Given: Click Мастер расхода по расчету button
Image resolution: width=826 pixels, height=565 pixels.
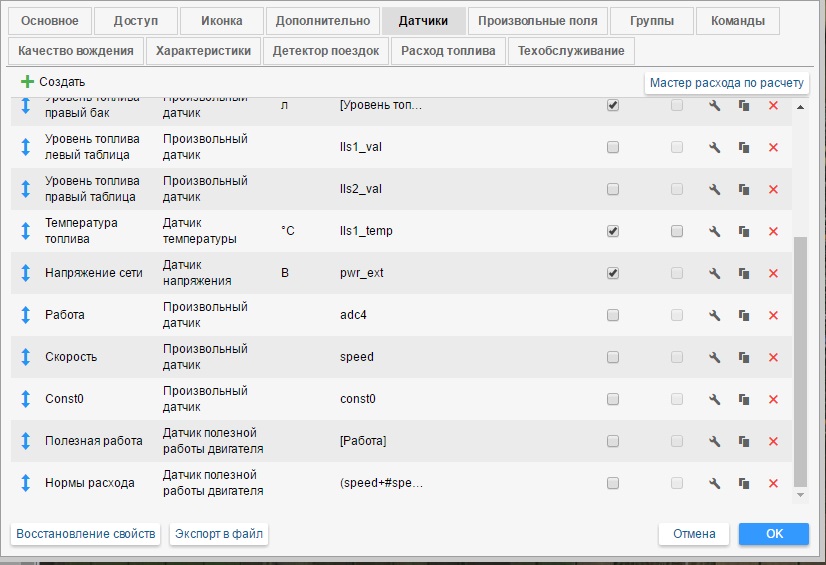Looking at the screenshot, I should (x=726, y=83).
